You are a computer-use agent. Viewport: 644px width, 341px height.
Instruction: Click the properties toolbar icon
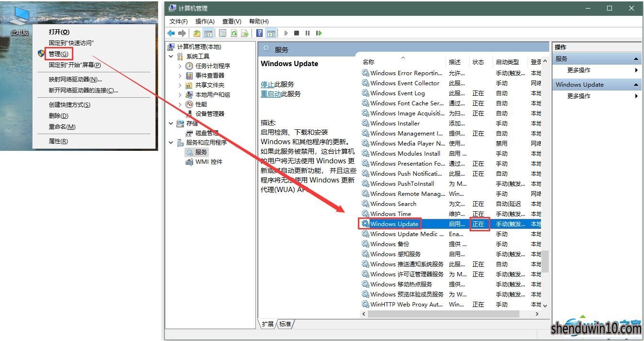click(223, 33)
